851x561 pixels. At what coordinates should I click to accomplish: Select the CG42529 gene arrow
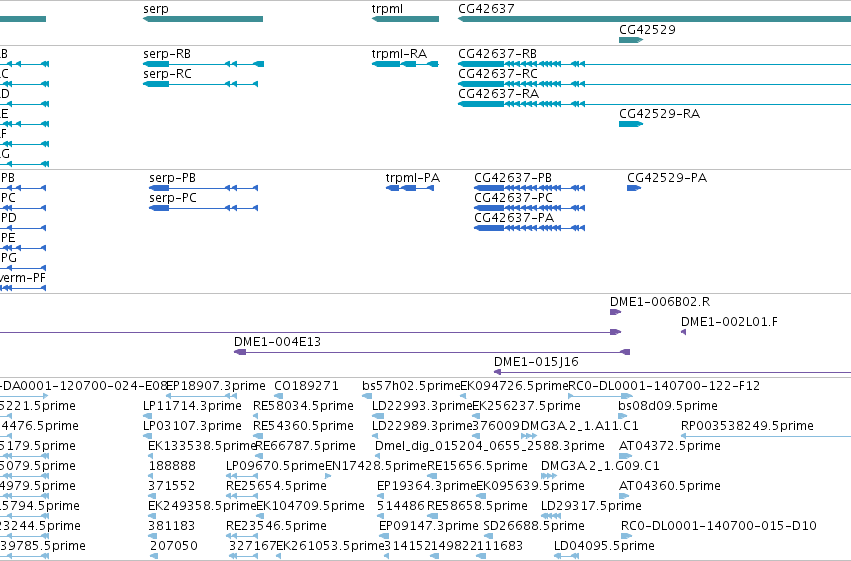click(631, 40)
